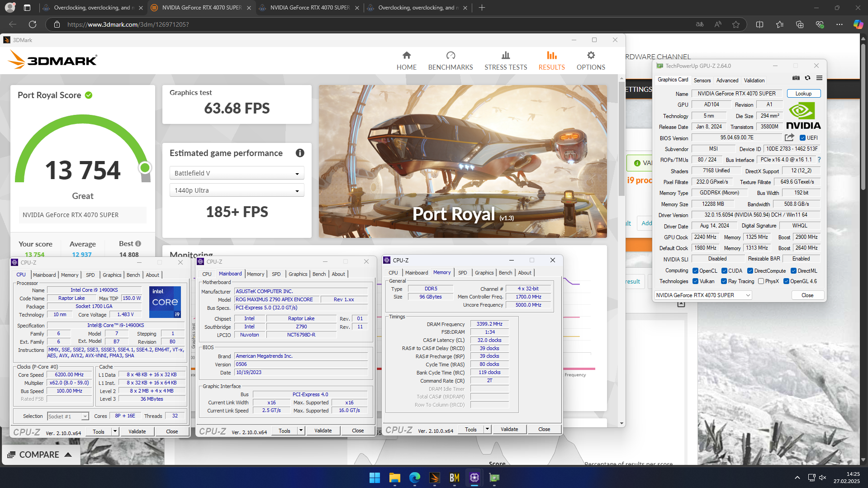The width and height of the screenshot is (868, 488).
Task: Click the GPU-Z Lookup button
Action: coord(803,94)
